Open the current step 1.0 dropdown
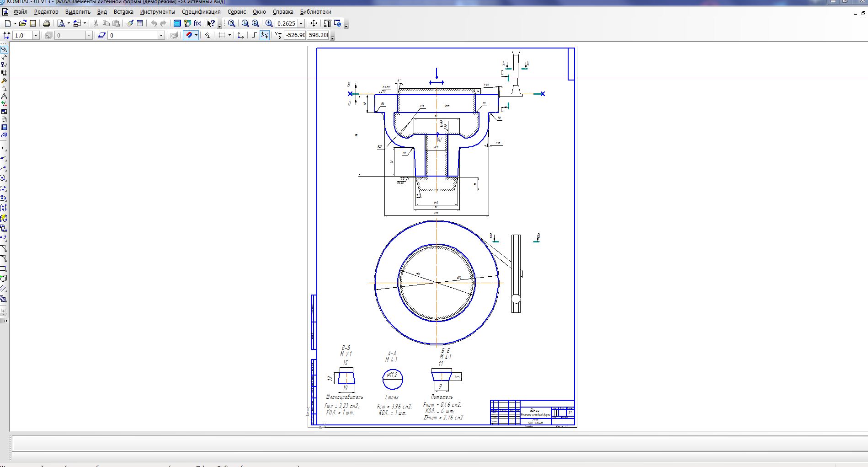The height and width of the screenshot is (467, 868). click(36, 35)
